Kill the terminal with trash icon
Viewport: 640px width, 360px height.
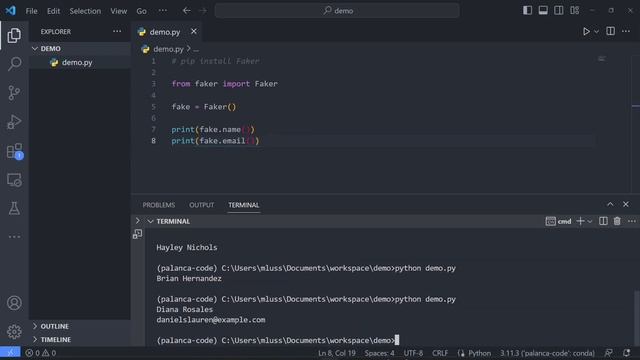coord(617,221)
